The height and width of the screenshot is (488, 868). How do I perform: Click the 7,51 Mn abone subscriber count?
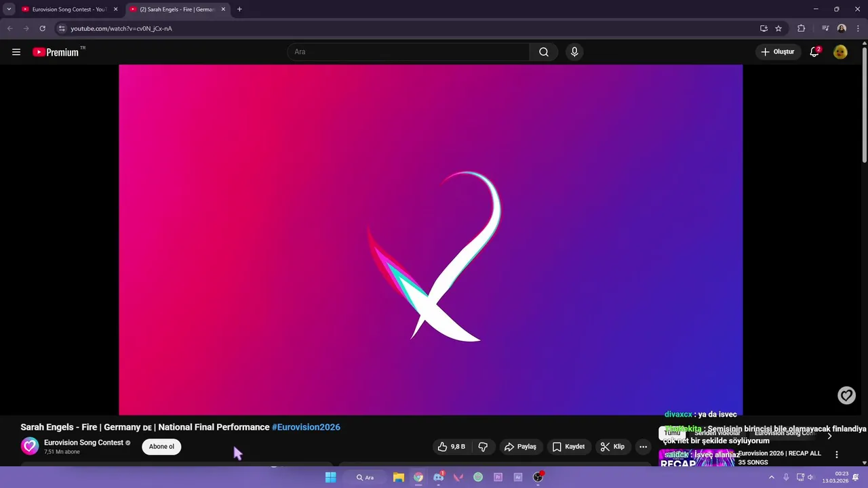[x=62, y=451]
